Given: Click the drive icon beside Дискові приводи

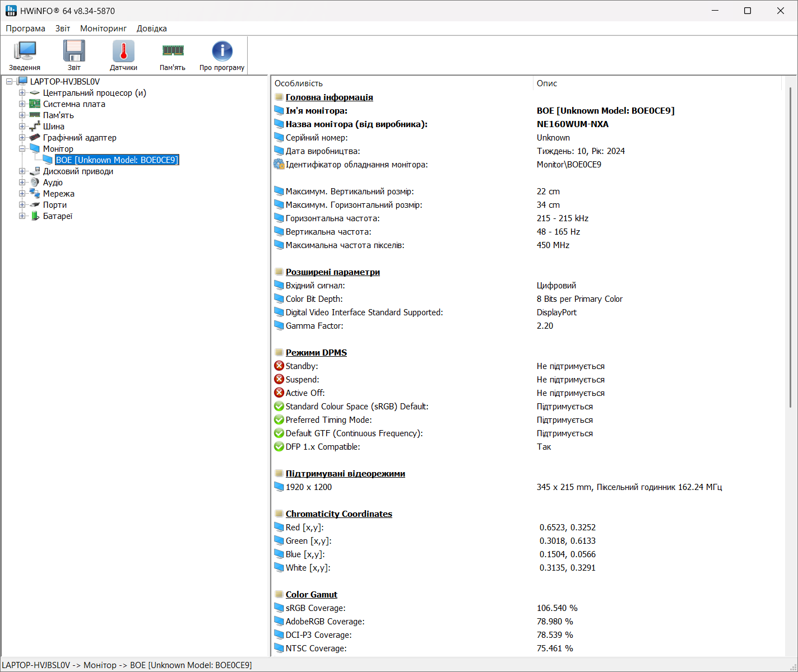Looking at the screenshot, I should [x=35, y=171].
